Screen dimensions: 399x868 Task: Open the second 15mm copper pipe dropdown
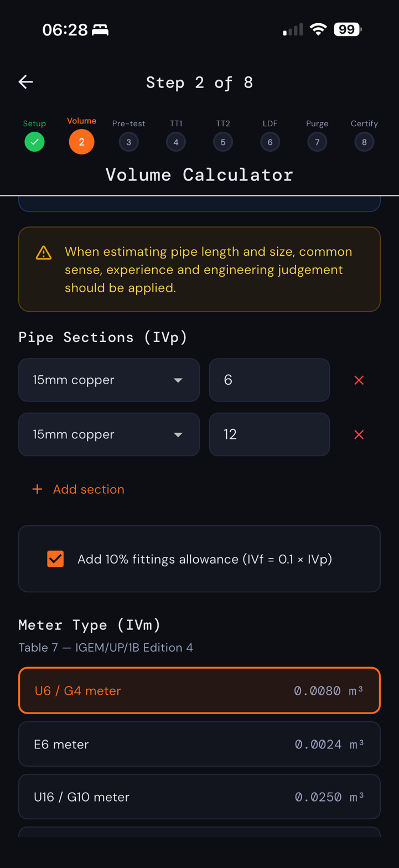point(108,435)
